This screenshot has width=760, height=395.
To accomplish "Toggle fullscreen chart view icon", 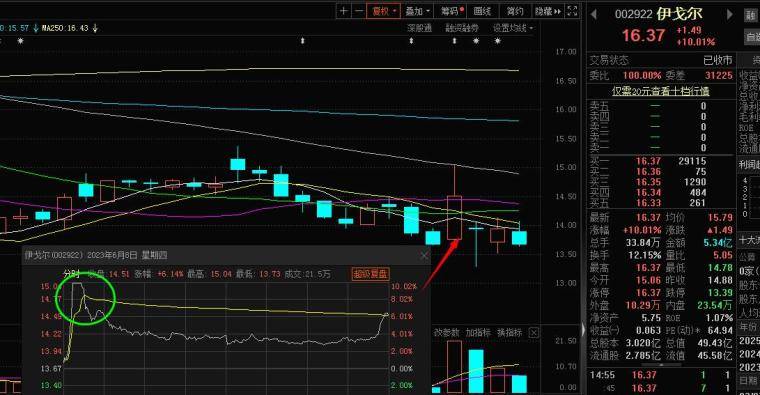I will pyautogui.click(x=572, y=11).
